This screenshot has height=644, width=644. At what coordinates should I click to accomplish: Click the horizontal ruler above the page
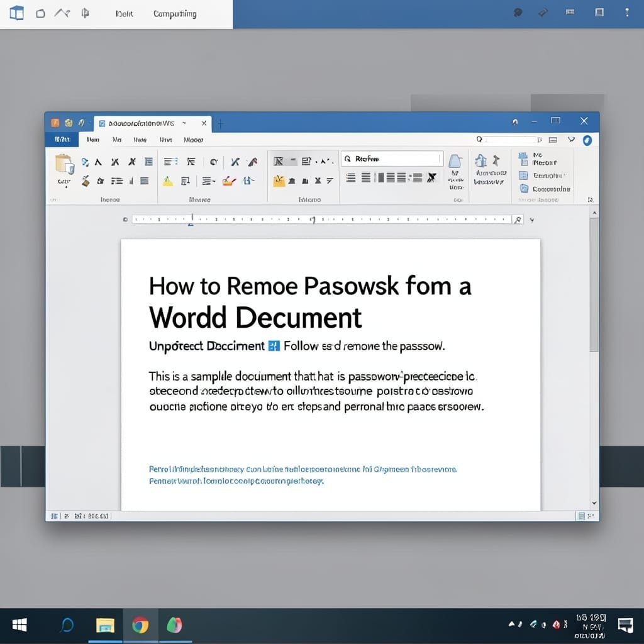[x=321, y=219]
